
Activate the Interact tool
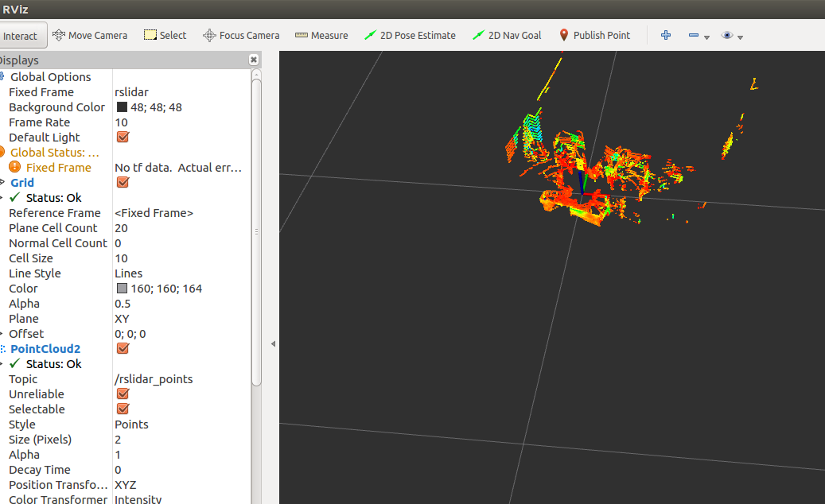pos(22,35)
